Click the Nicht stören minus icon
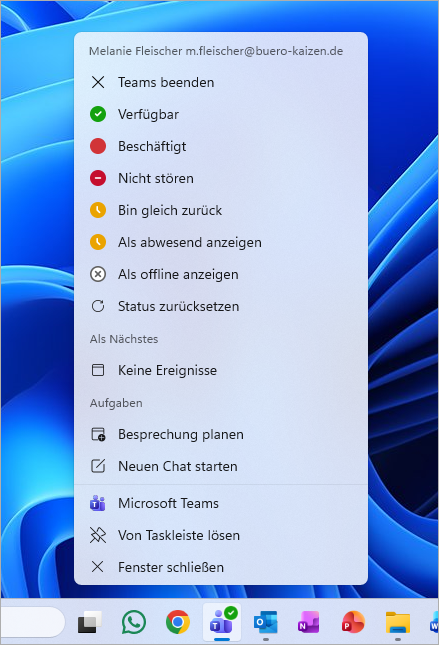439x645 pixels. (x=98, y=178)
